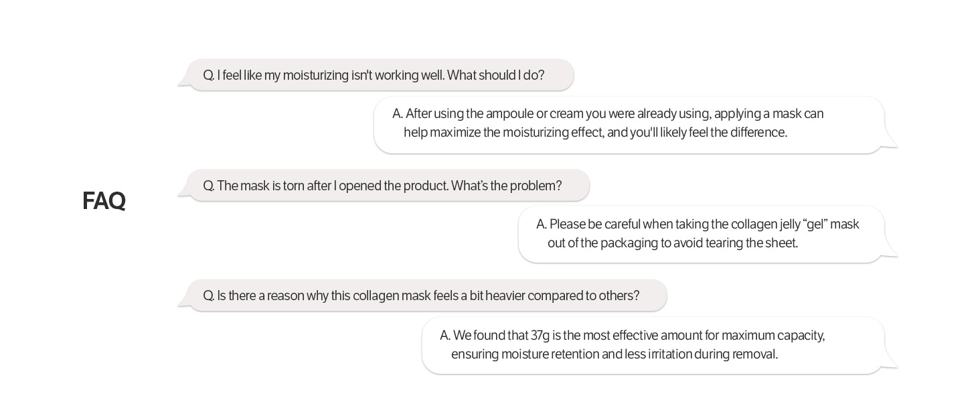Click the "A." marker before "We found that"
This screenshot has height=402, width=980.
pos(445,336)
